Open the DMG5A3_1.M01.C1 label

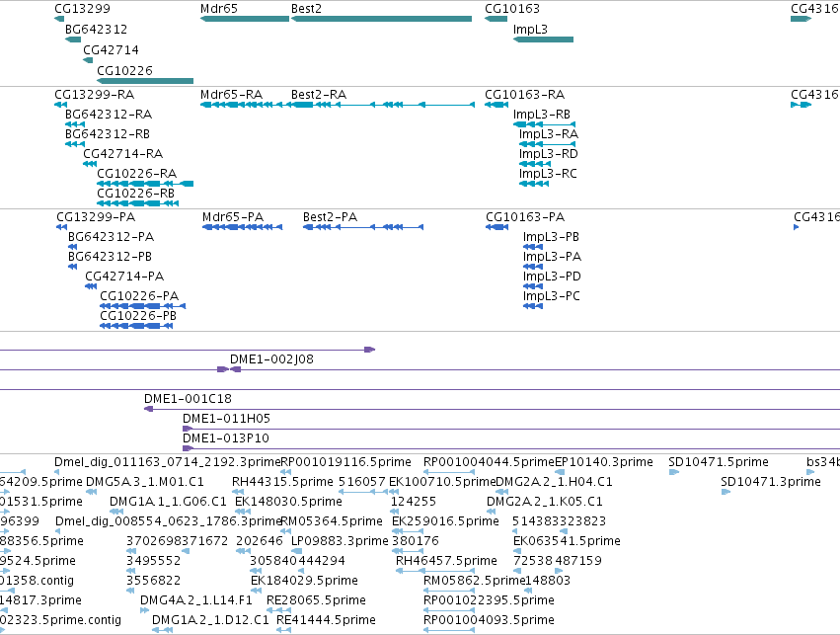point(145,482)
